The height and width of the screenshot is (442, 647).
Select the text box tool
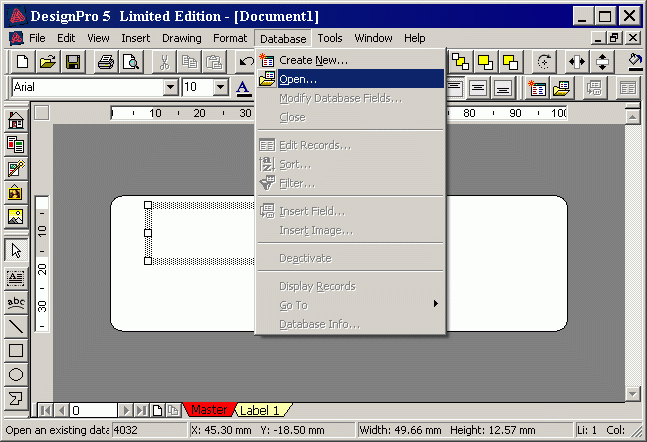[x=16, y=278]
